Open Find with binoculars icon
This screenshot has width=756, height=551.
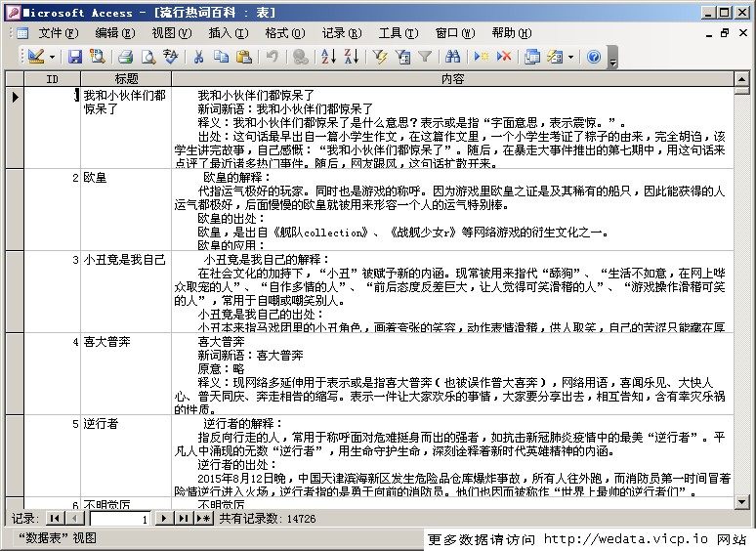(452, 57)
